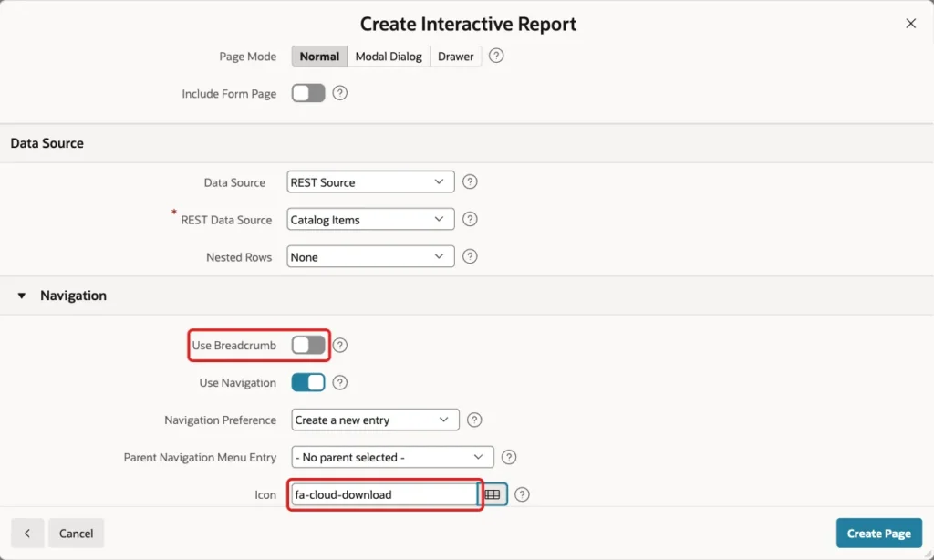Open help for Use Navigation
This screenshot has height=560, width=934.
click(x=340, y=382)
